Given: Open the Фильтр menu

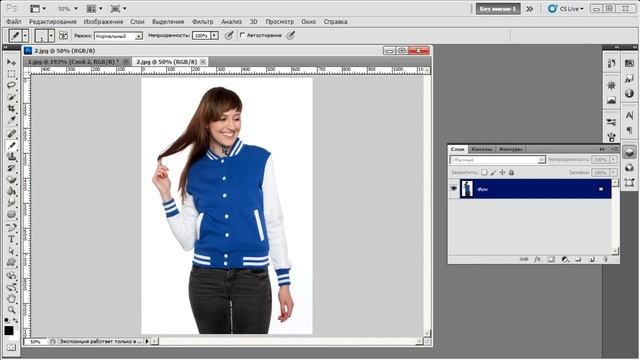Looking at the screenshot, I should pos(202,22).
